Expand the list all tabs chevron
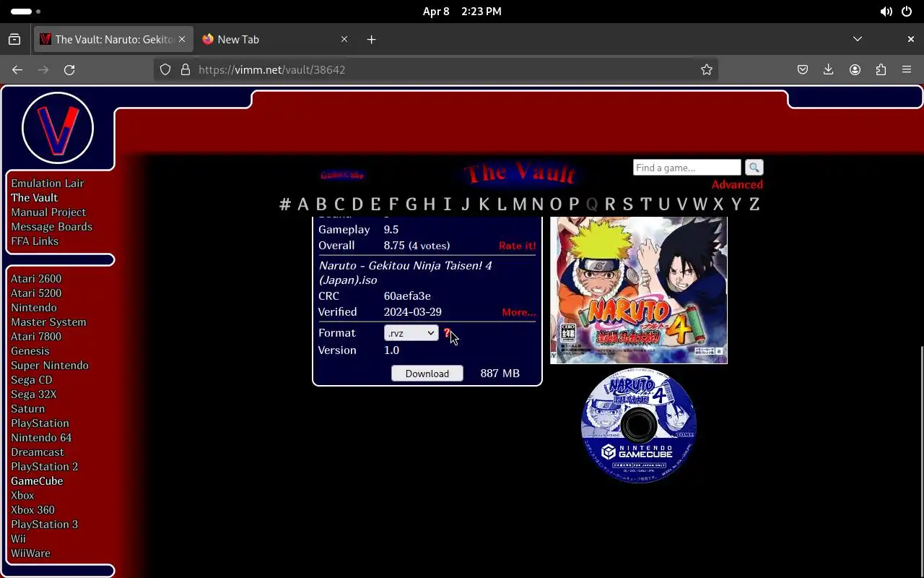 coord(858,39)
